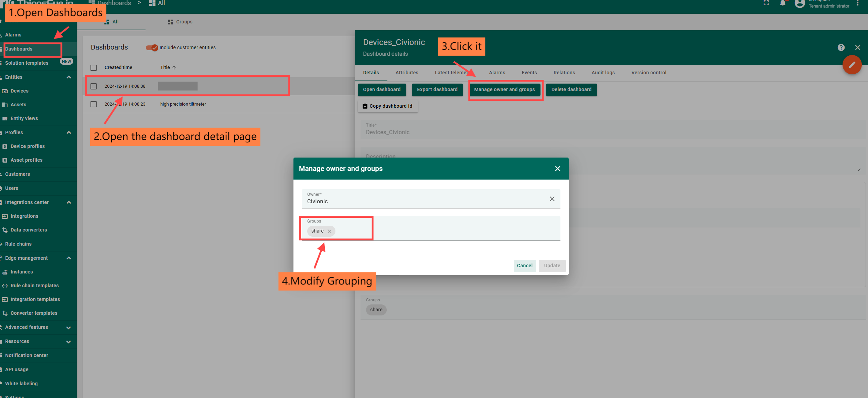Expand the Advanced features sidebar section

69,327
